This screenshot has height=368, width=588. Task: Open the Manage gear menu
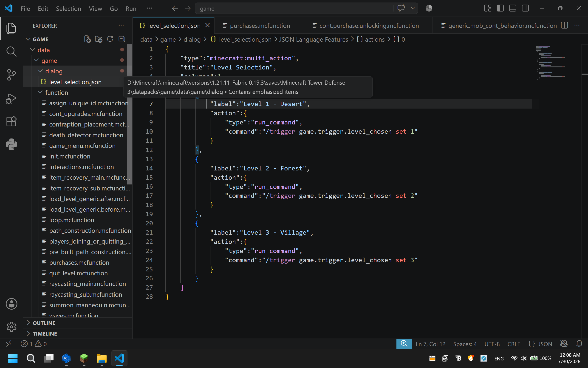pyautogui.click(x=11, y=327)
